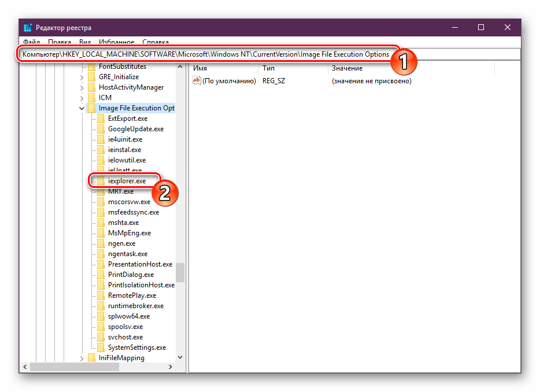Click the (значение не присвоено) cell
540x392 pixels.
[372, 81]
